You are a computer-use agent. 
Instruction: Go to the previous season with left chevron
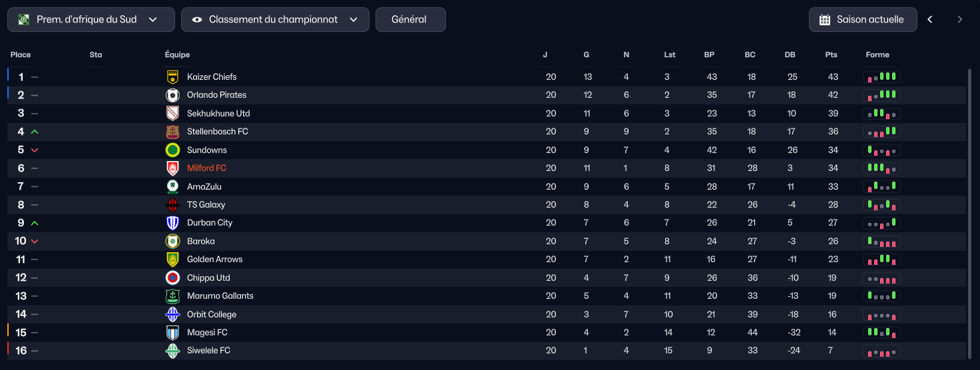pos(930,20)
